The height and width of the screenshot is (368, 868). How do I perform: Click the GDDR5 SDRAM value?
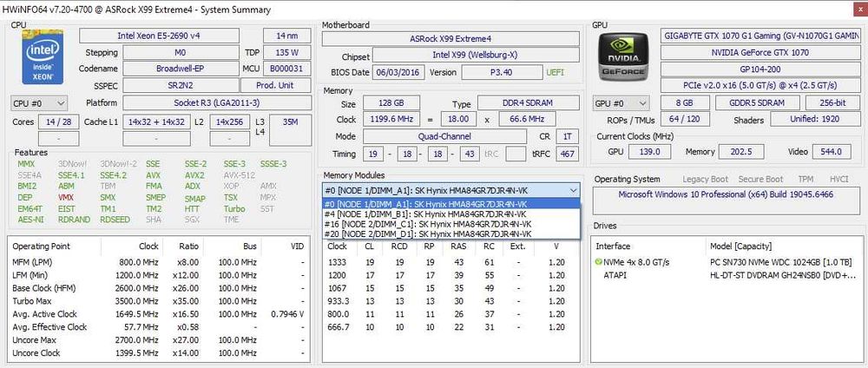(x=757, y=103)
